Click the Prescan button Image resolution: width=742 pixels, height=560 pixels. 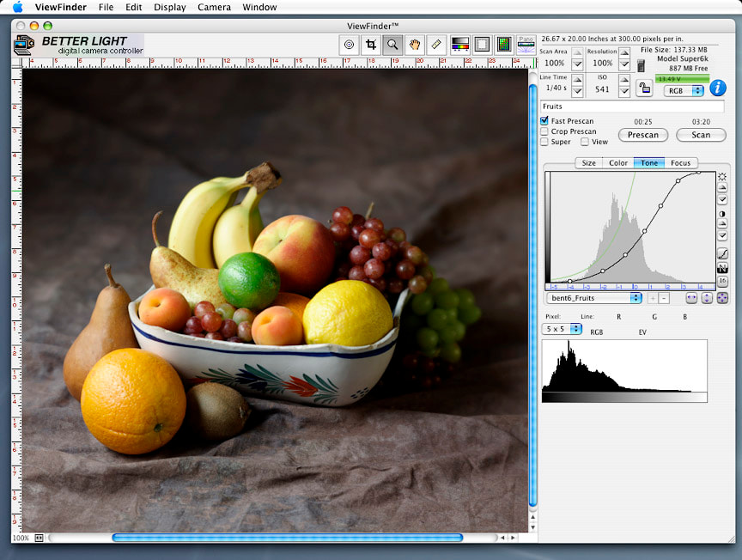click(643, 135)
